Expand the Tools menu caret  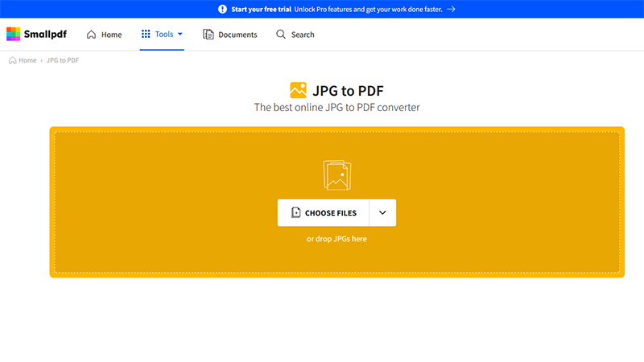(180, 35)
